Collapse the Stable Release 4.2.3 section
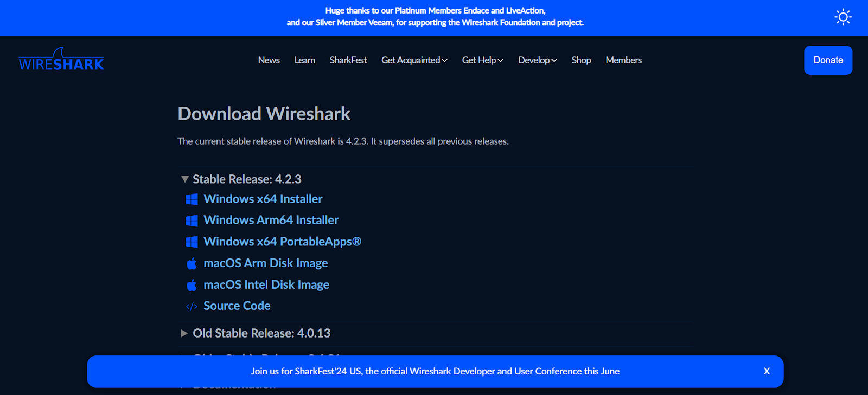The height and width of the screenshot is (395, 868). [241, 179]
